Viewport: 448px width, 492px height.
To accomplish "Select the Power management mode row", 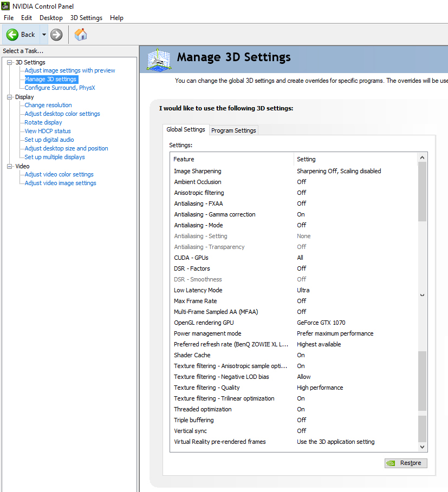I will tap(294, 333).
